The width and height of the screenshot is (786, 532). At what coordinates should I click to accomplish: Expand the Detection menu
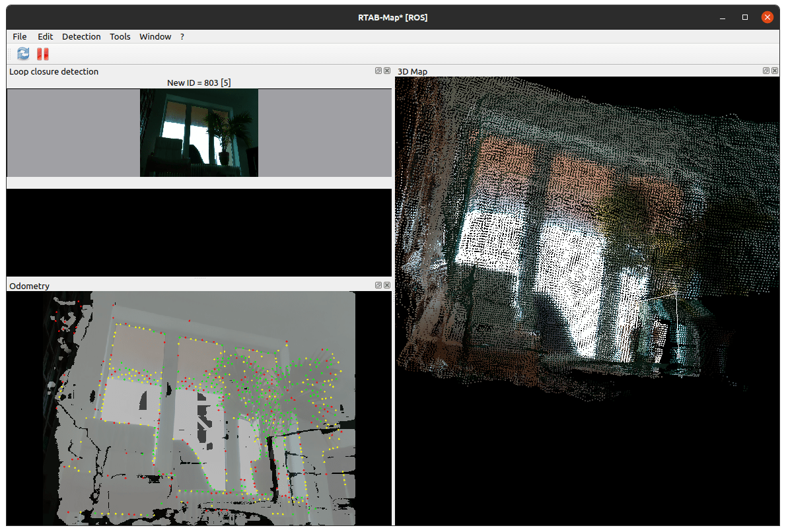point(81,36)
